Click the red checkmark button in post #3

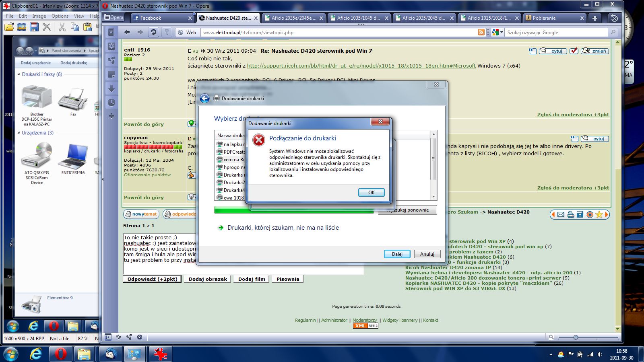574,51
